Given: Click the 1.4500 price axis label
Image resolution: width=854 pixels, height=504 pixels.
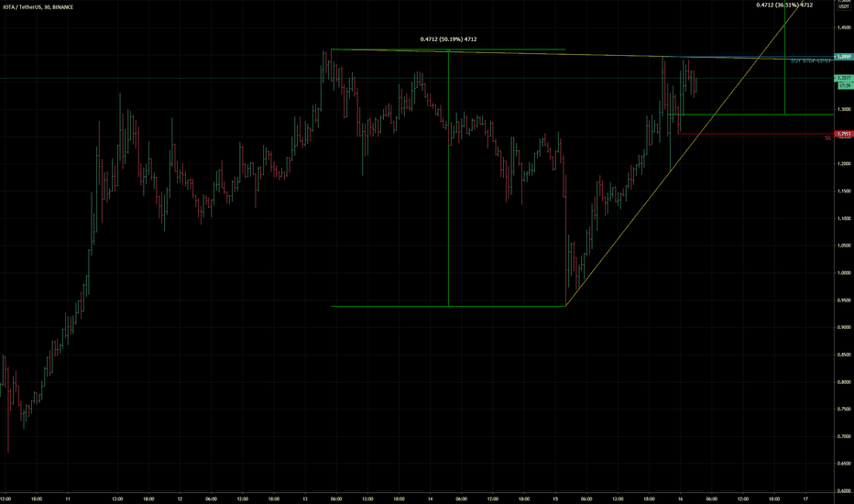Looking at the screenshot, I should 844,27.
